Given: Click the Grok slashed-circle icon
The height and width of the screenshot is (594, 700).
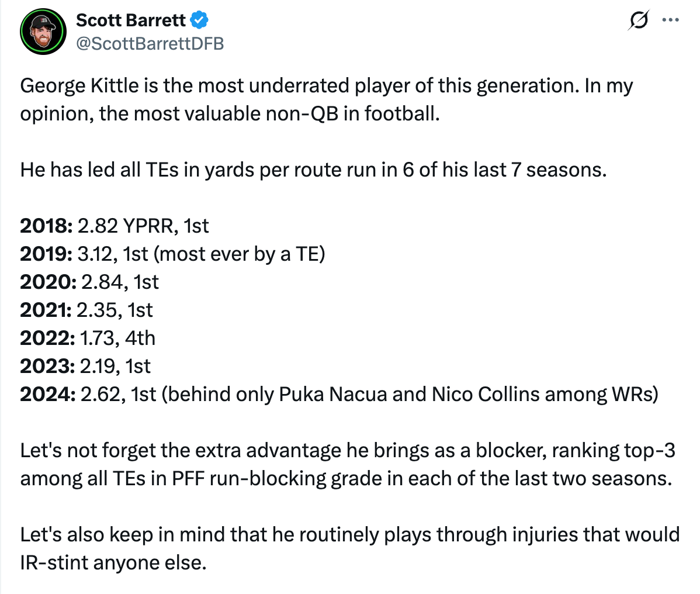Looking at the screenshot, I should (x=638, y=20).
